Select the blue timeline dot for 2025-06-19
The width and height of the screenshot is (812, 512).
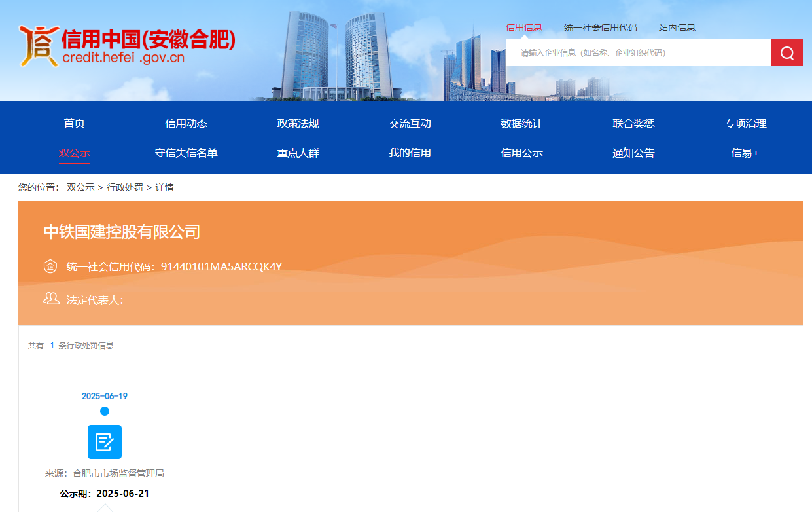pos(105,412)
